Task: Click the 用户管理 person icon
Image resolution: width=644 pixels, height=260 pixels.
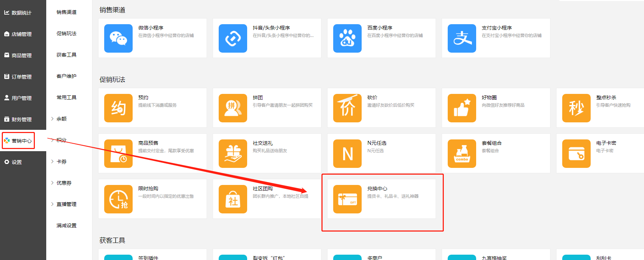Action: [7, 98]
